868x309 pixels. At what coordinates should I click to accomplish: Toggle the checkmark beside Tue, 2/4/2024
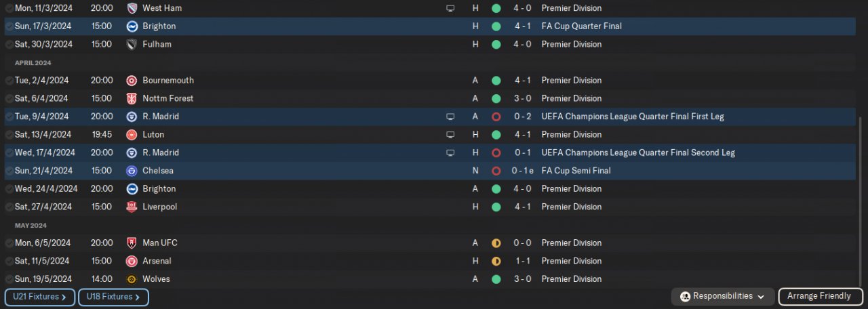9,81
